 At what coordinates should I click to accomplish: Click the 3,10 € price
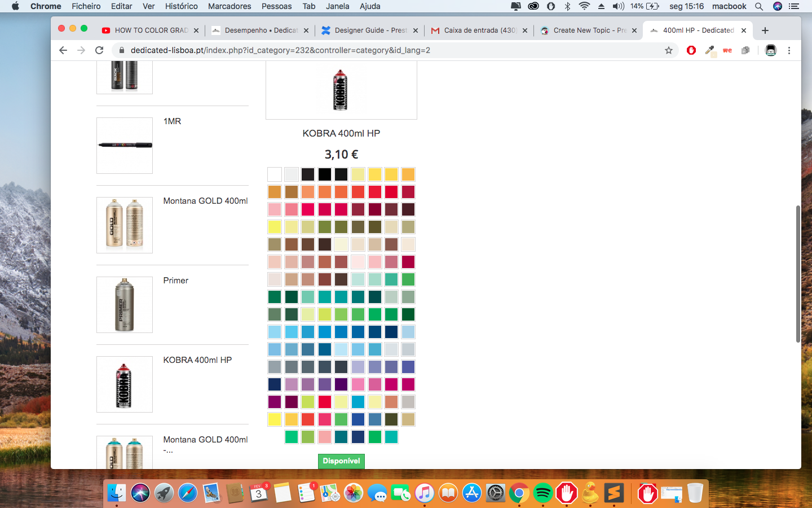[x=341, y=154]
